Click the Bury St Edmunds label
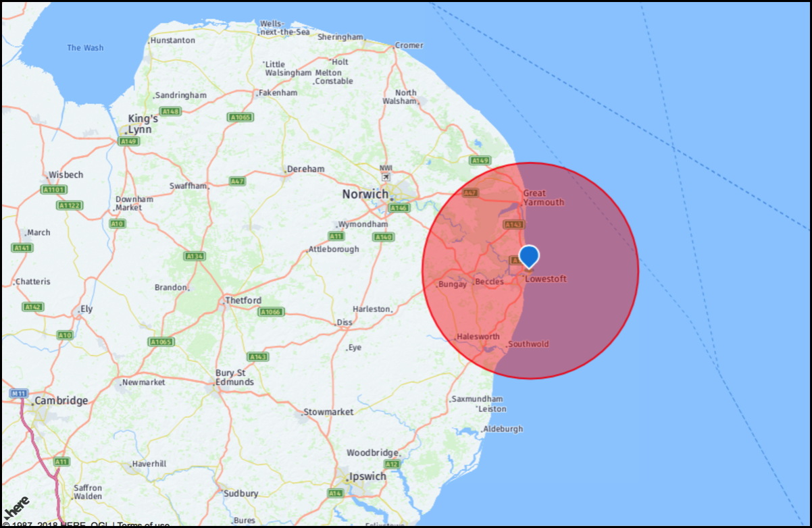Screen dimensions: 812x528 coord(234,377)
